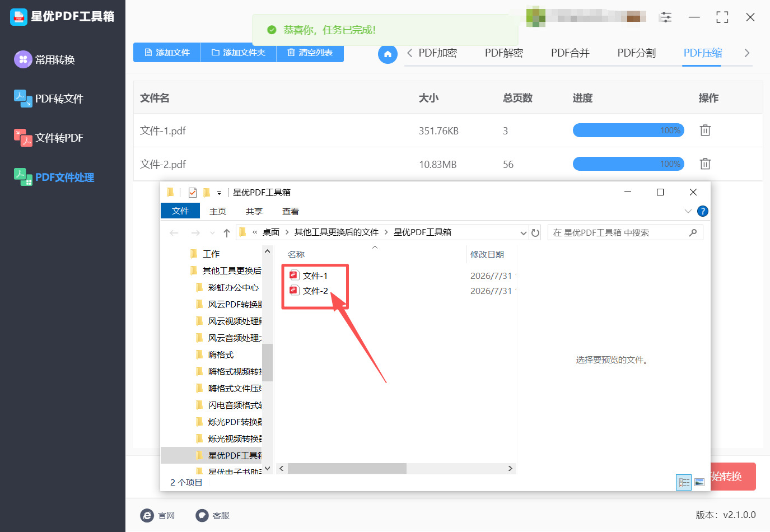The image size is (770, 532).
Task: Go forward in Explorer navigation
Action: 195,232
